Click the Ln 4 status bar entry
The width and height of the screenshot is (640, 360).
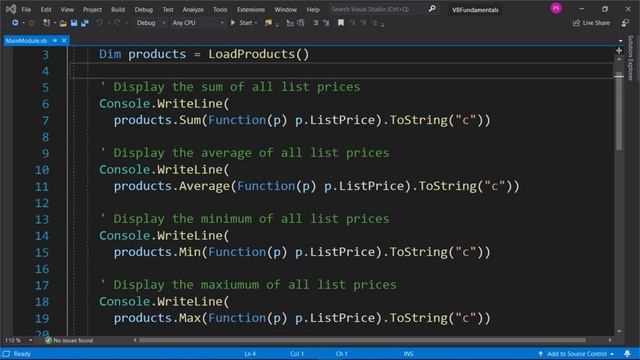(x=250, y=354)
